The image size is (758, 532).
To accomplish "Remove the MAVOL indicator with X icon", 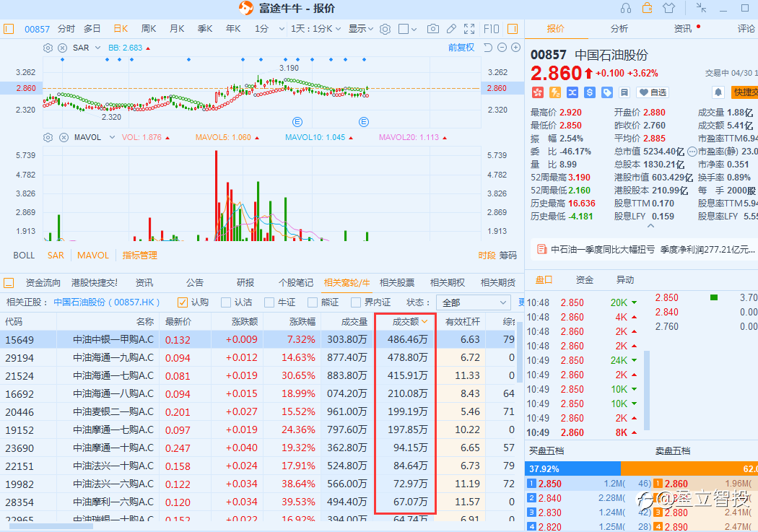I will tap(64, 138).
